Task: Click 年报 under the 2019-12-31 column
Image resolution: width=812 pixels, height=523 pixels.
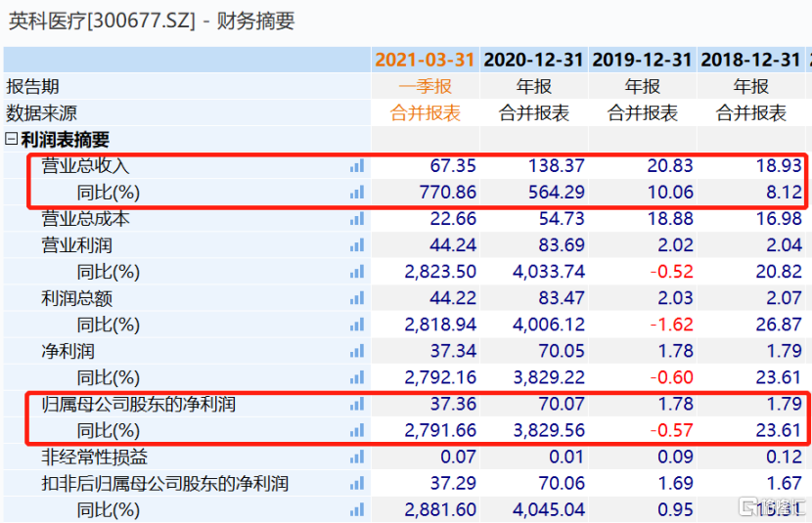Action: (x=643, y=86)
